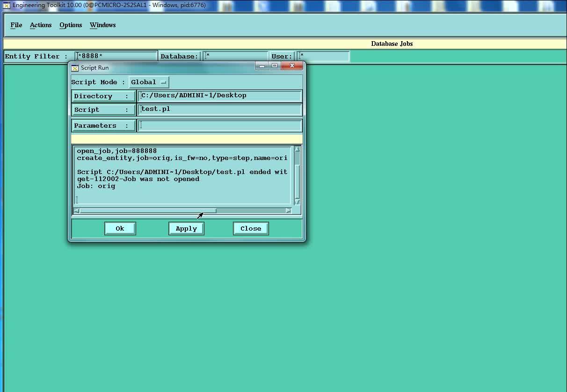Open the Script Mode Global dropdown
Screen dimensions: 567x392
[x=149, y=82]
